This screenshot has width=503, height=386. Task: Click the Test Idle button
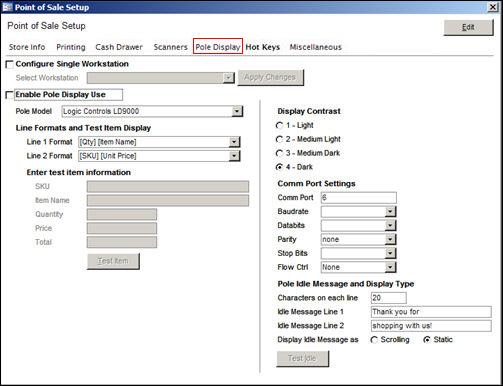[302, 358]
